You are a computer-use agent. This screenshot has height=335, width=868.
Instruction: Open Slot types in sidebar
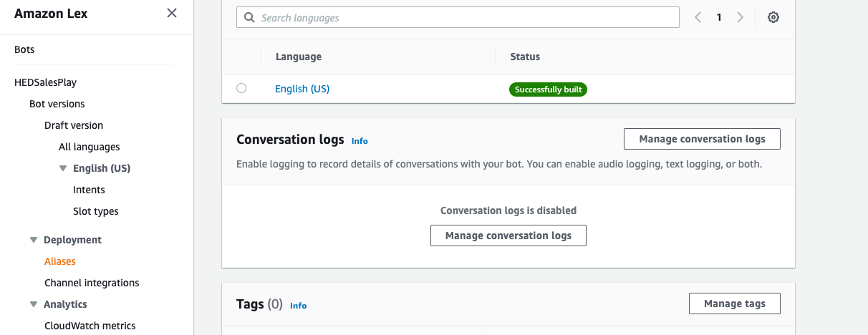tap(96, 211)
